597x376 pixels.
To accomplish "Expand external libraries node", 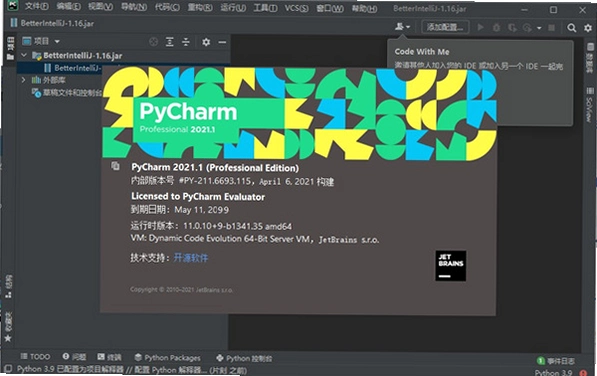I will [x=23, y=80].
